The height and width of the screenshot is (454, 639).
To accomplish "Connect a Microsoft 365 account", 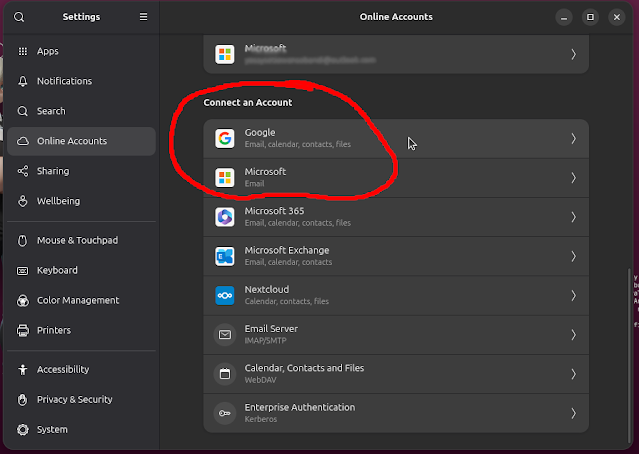I will tap(396, 217).
